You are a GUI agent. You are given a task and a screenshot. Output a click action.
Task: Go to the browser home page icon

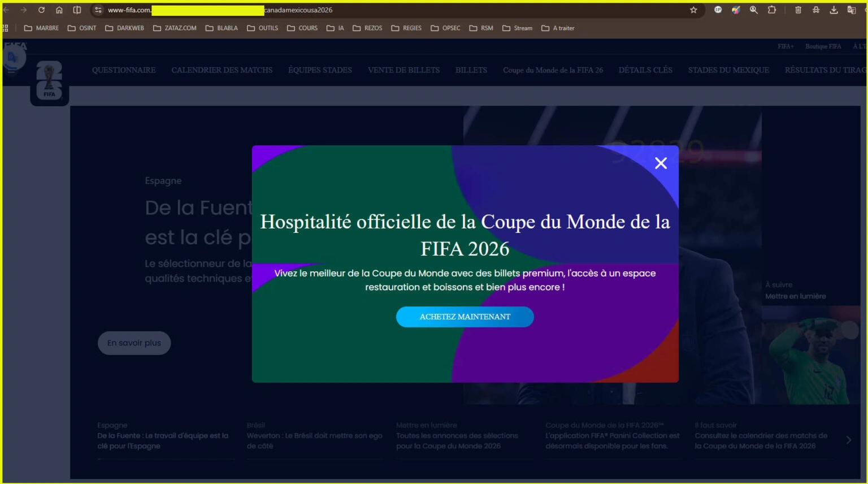59,10
